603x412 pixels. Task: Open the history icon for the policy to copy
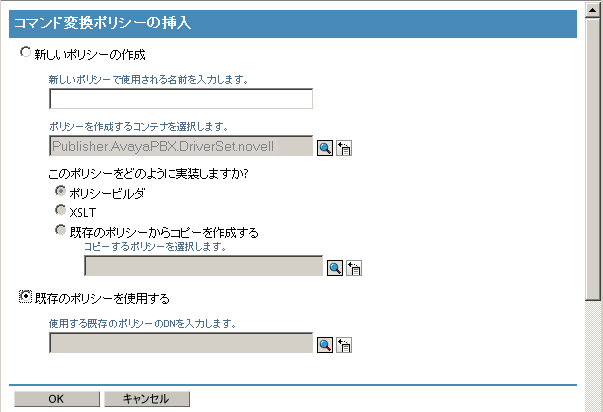(354, 267)
